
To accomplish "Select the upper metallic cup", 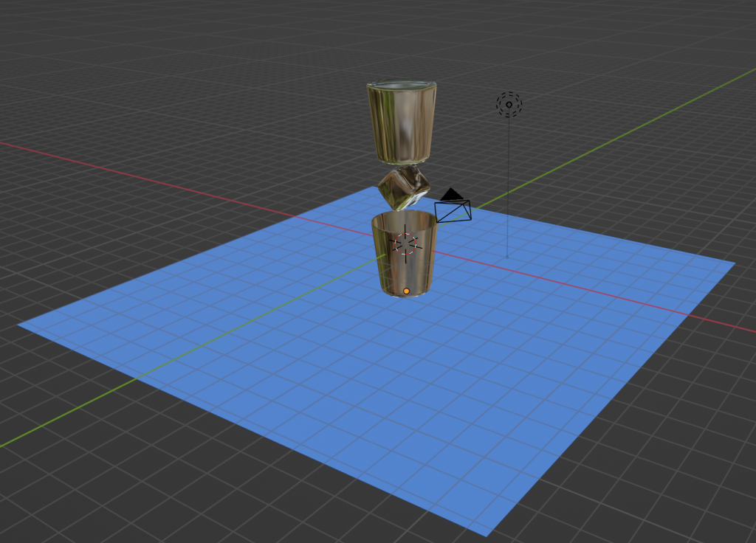I will [x=400, y=125].
